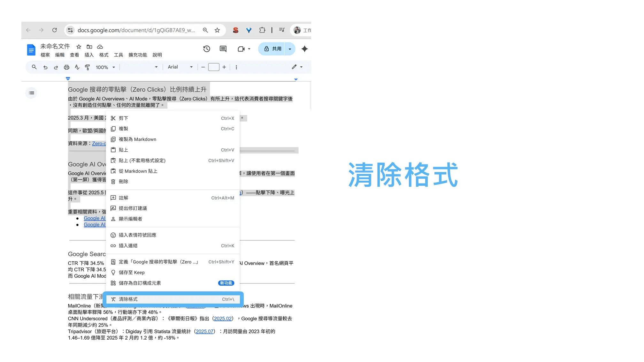Star the untitled document

[79, 47]
